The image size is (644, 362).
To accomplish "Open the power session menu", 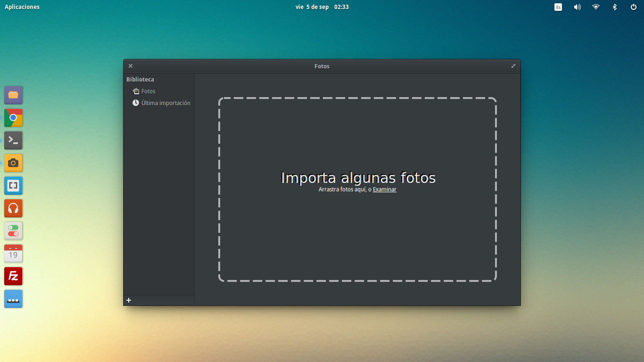I will (634, 7).
